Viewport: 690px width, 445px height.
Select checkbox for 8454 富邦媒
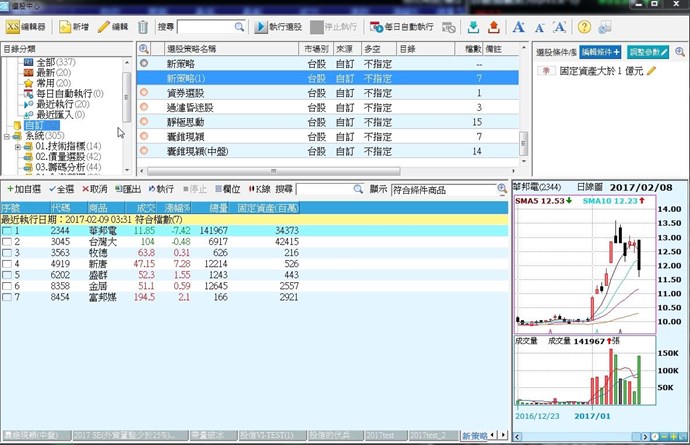[6, 297]
